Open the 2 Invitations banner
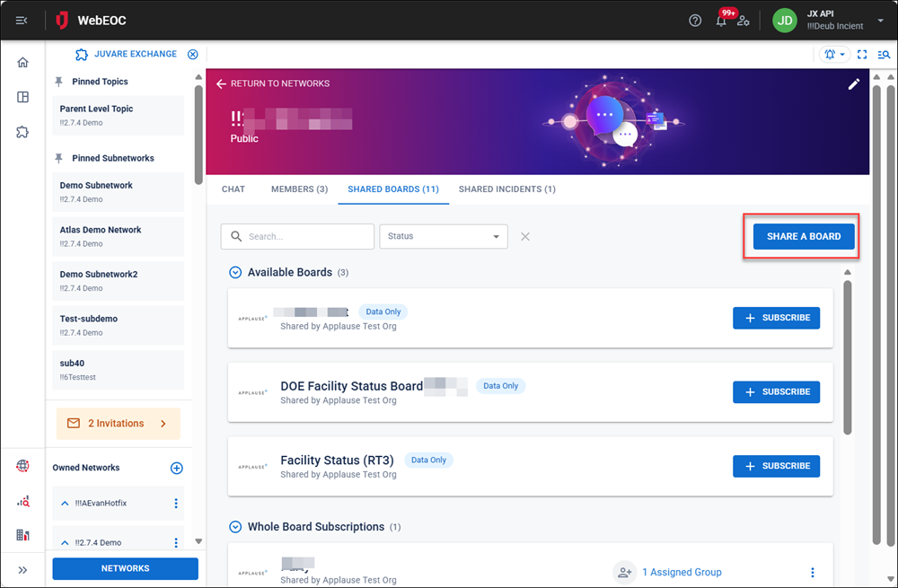 point(118,424)
